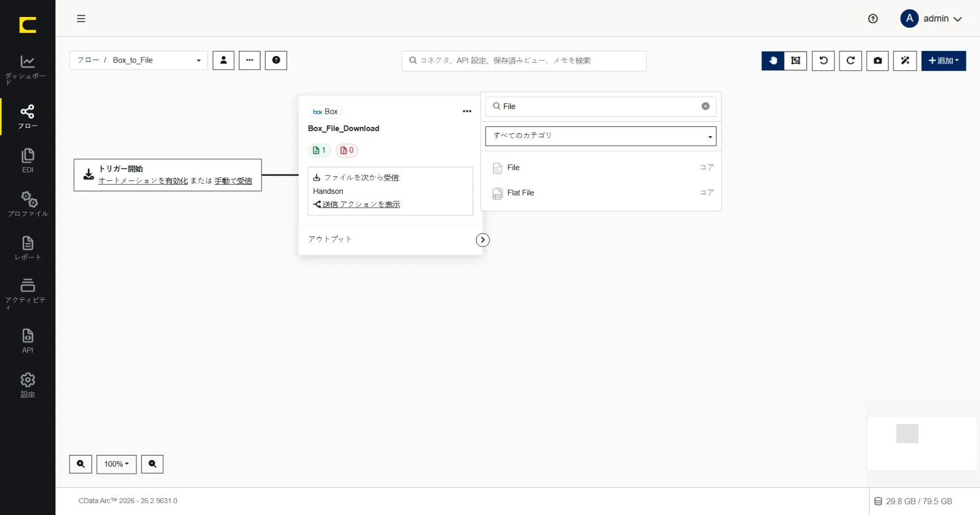Image resolution: width=980 pixels, height=515 pixels.
Task: Click the show send actions link
Action: [361, 205]
